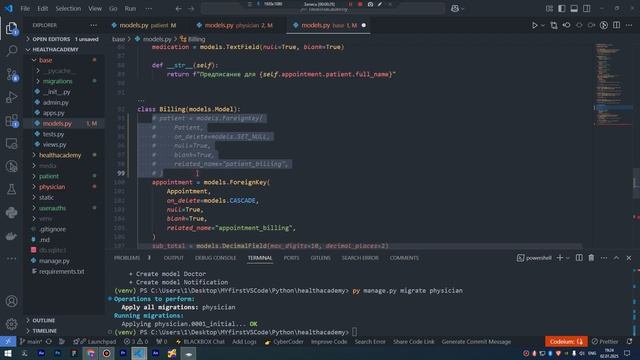640x360 pixels.
Task: Toggle the primary sidebar layout button
Action: [x=562, y=8]
